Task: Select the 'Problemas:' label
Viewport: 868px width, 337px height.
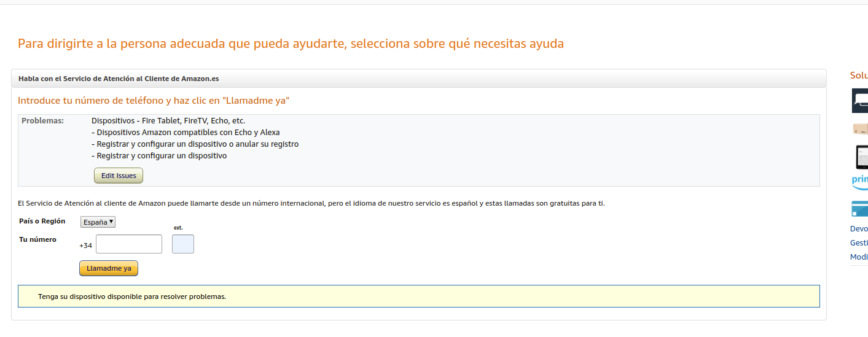Action: click(42, 121)
